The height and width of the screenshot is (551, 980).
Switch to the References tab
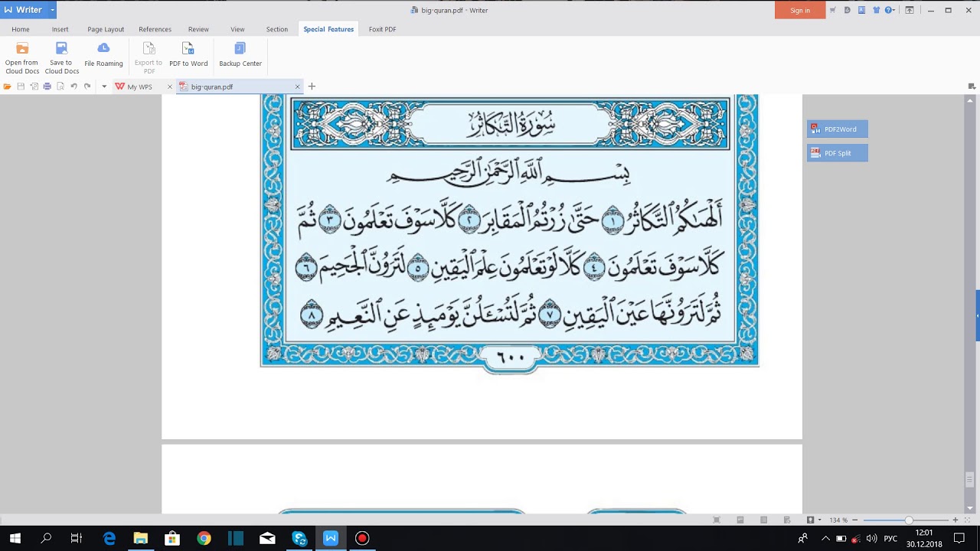155,29
